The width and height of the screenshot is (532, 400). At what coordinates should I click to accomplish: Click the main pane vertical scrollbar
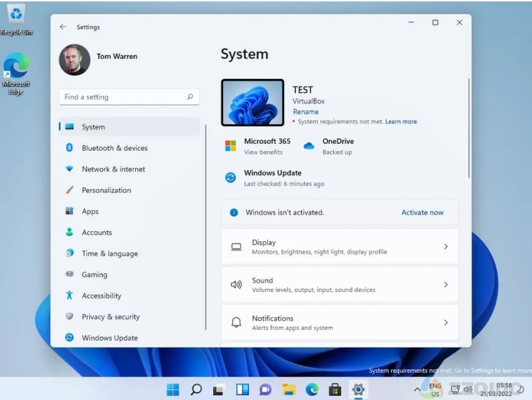coord(469,128)
